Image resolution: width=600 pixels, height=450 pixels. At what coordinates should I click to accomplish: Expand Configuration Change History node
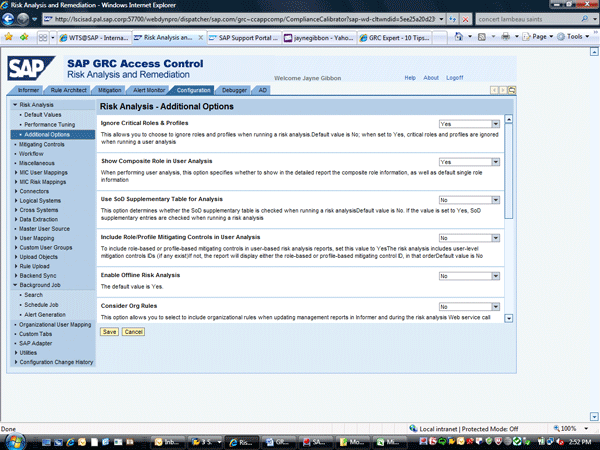(16, 362)
